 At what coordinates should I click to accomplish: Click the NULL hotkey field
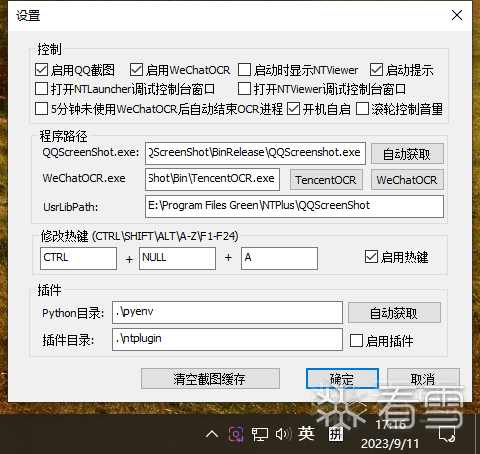pyautogui.click(x=177, y=258)
